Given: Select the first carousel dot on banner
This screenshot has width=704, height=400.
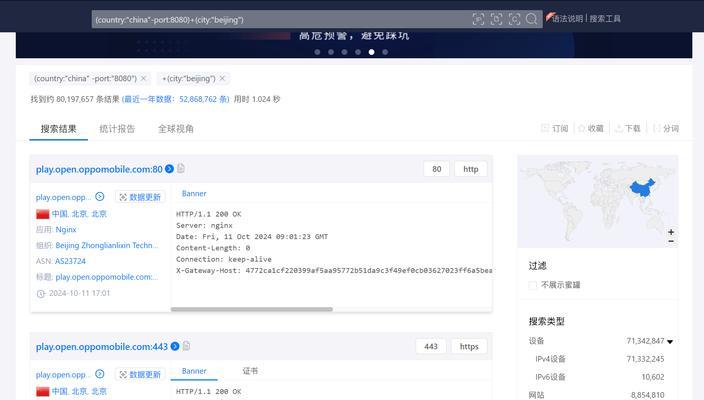Looking at the screenshot, I should click(x=317, y=52).
